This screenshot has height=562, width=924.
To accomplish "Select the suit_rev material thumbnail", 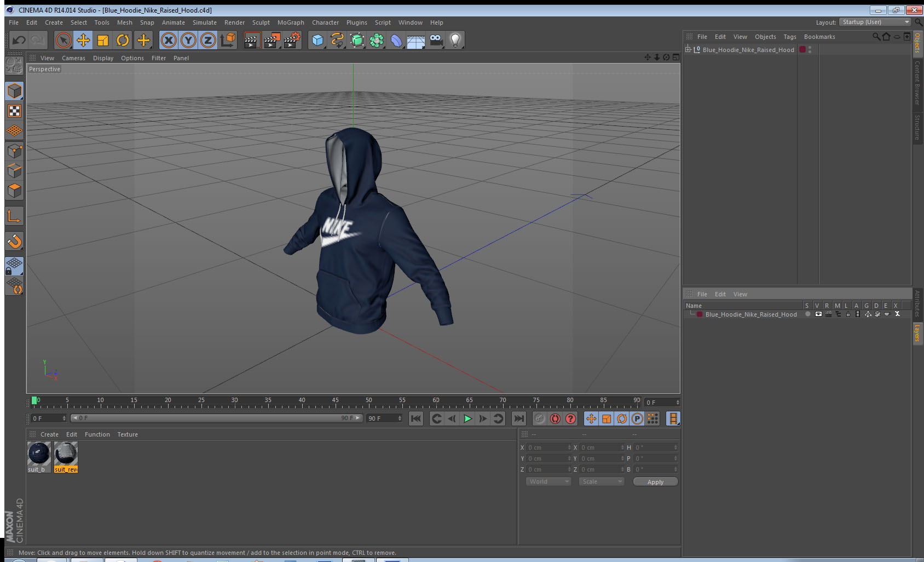I will (x=66, y=454).
